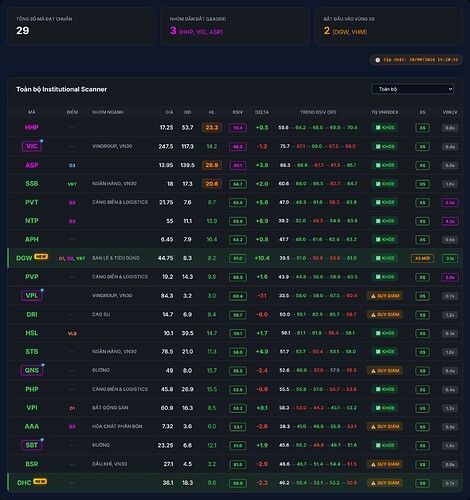Image resolution: width=470 pixels, height=500 pixels.
Task: Click HÓA CHẤT PHÂN BÓN sector in AAA row
Action: tap(117, 426)
